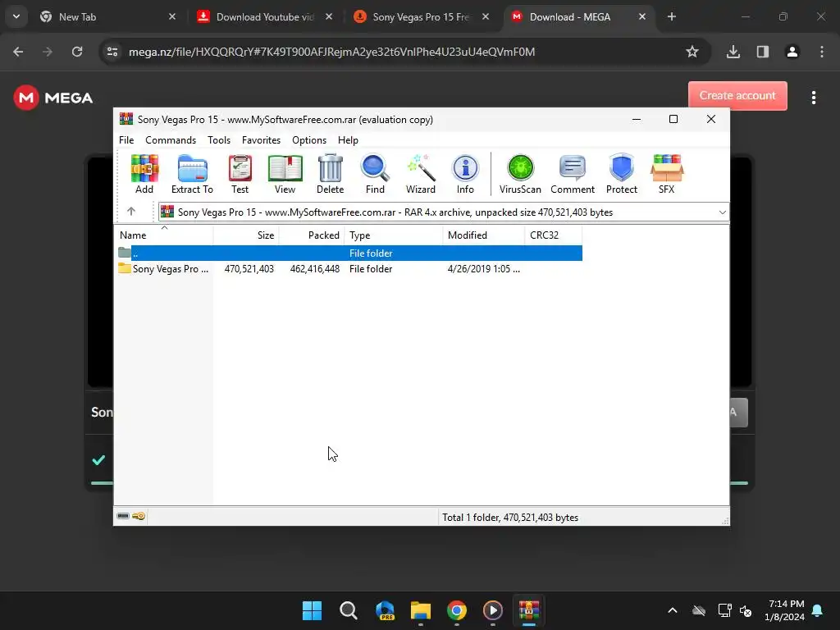Screen dimensions: 840x630
Task: Click the 4/26/2019 modified date cell
Action: [x=484, y=269]
